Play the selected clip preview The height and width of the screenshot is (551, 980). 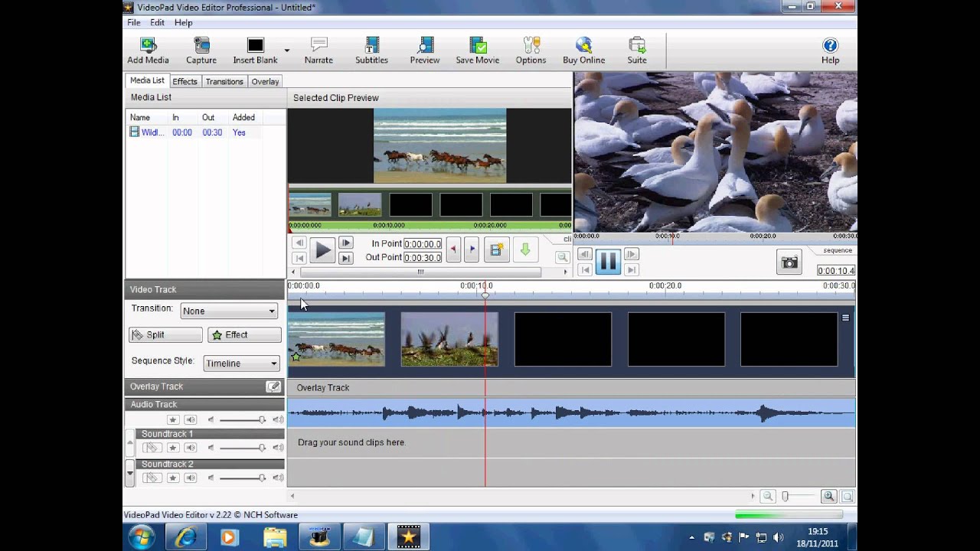(x=322, y=250)
